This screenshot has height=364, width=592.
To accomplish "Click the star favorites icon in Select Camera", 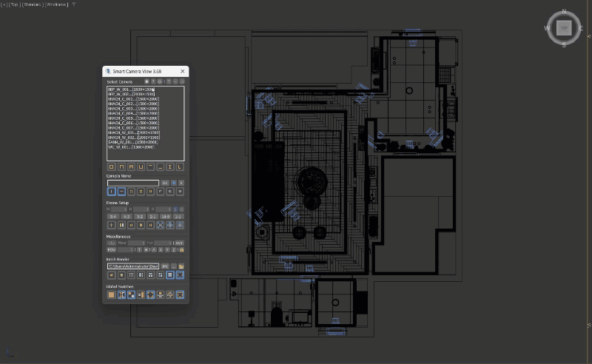I will tap(147, 81).
